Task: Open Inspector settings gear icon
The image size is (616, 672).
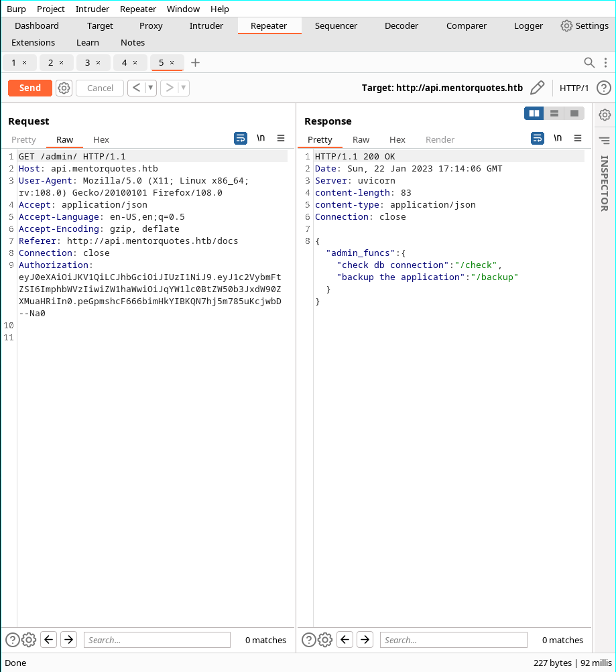Action: [605, 115]
